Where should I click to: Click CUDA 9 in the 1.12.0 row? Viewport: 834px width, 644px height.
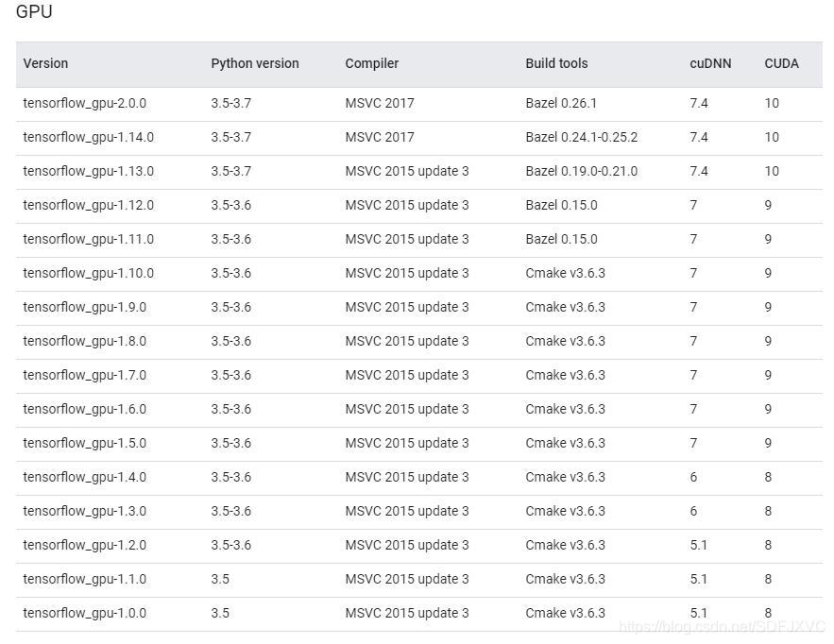click(x=768, y=205)
